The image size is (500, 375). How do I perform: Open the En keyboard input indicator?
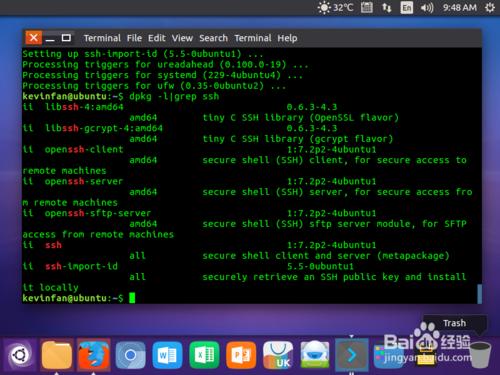pos(407,7)
